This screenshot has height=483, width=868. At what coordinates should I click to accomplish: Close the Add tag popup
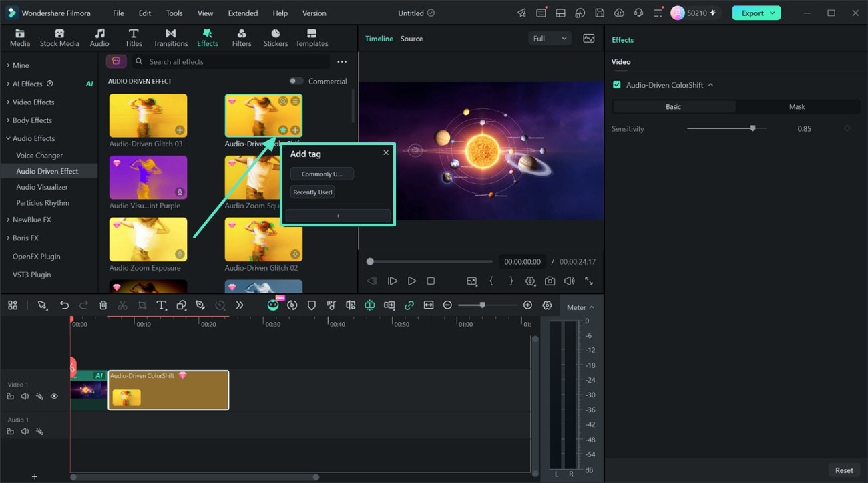[x=386, y=153]
